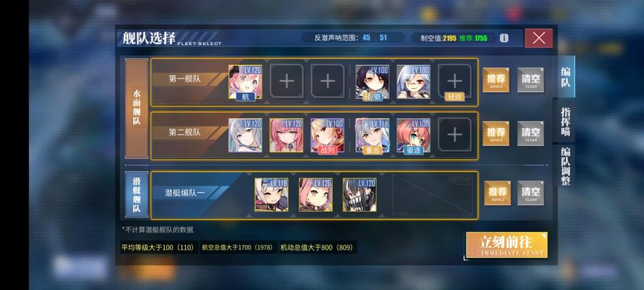Screen dimensions: 644x290
Task: Switch to 指挥喵 tab
Action: pos(565,122)
